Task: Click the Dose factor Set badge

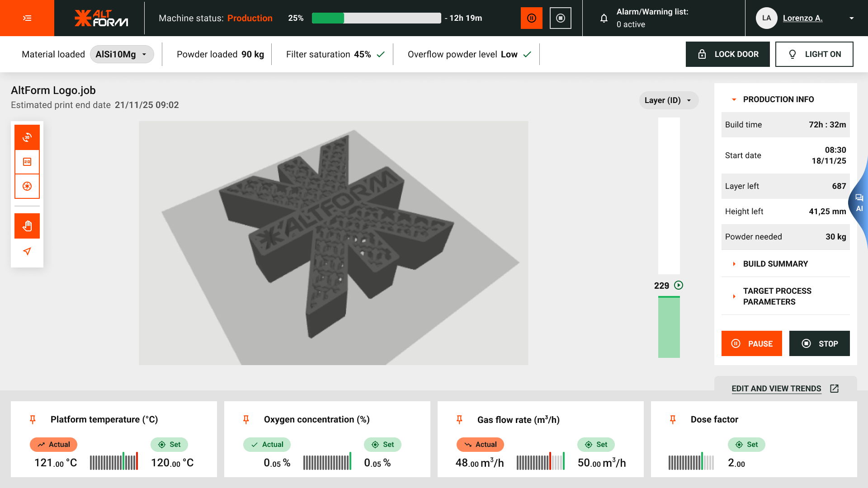Action: click(746, 445)
